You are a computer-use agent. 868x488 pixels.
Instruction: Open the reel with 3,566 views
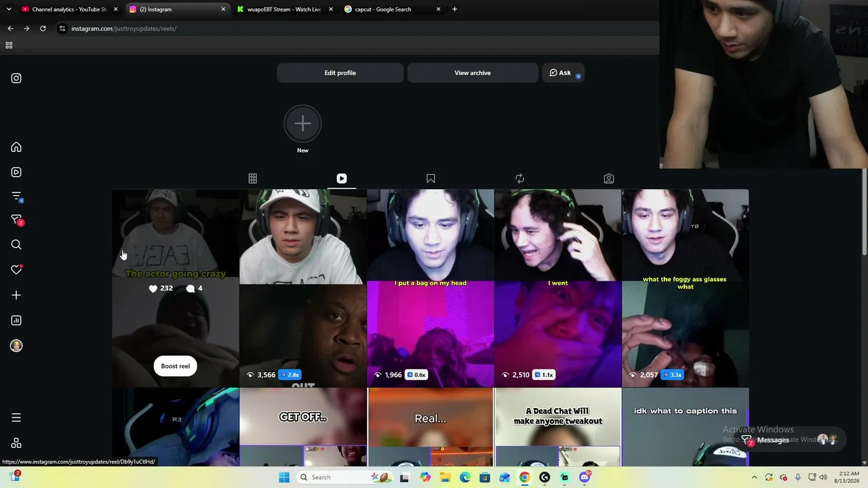pos(303,288)
